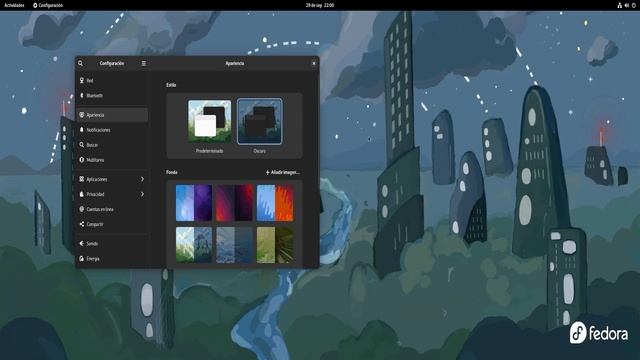640x360 pixels.
Task: Click the Buscar magnifier icon in sidebar
Action: (82, 145)
